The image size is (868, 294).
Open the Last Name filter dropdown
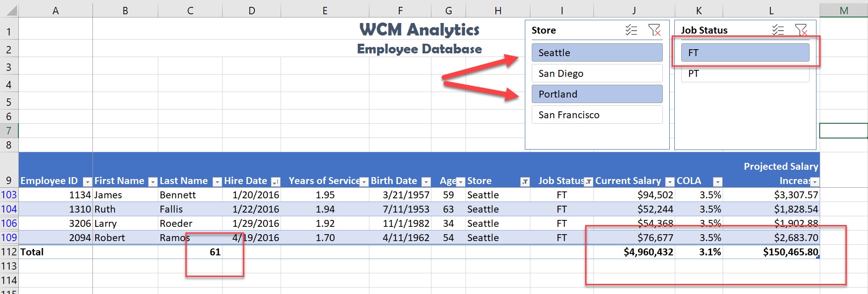click(217, 182)
